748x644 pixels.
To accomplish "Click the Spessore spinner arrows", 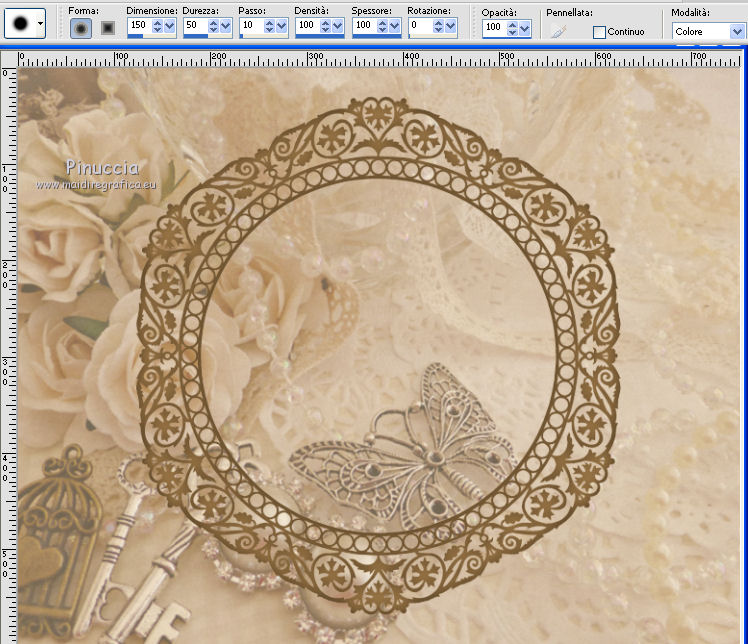I will (381, 26).
